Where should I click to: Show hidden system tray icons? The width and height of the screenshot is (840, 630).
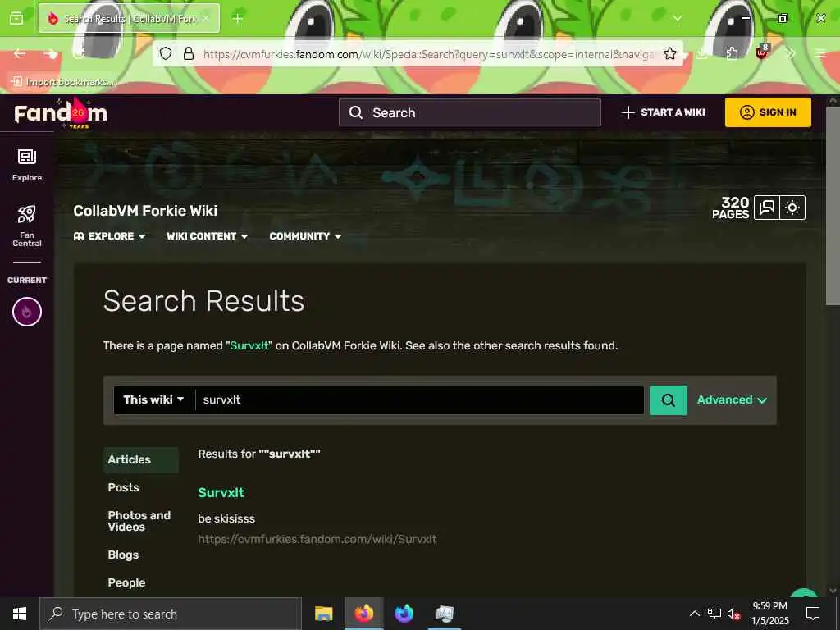click(694, 614)
